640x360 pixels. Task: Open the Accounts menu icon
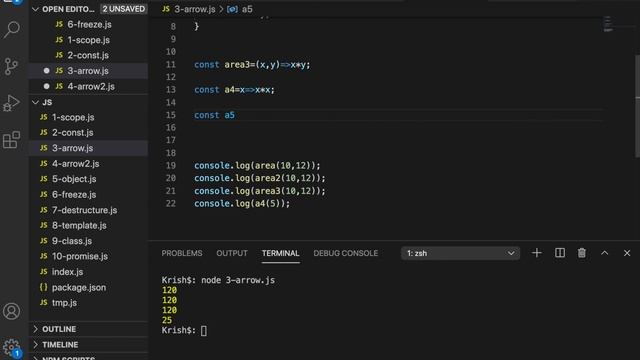click(11, 311)
